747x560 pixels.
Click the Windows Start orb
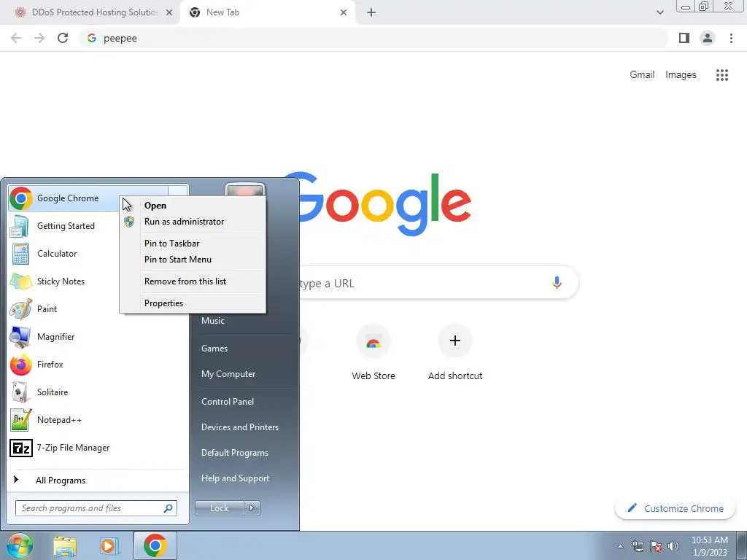[19, 545]
